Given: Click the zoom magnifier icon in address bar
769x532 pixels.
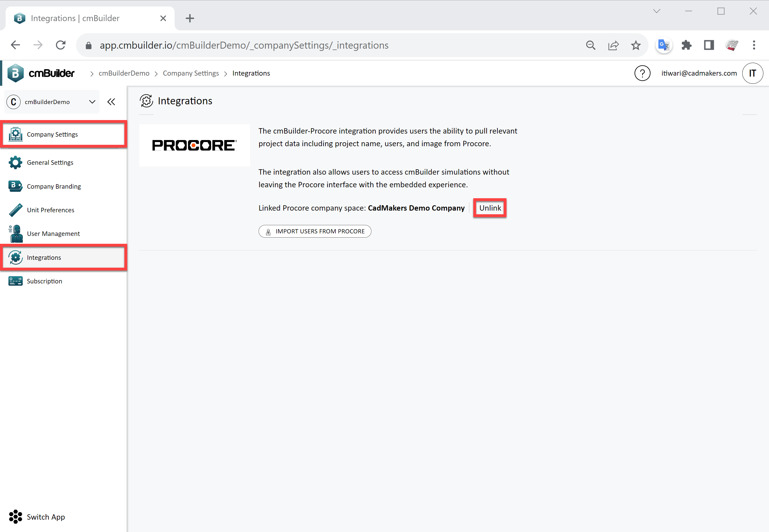Looking at the screenshot, I should [x=591, y=45].
